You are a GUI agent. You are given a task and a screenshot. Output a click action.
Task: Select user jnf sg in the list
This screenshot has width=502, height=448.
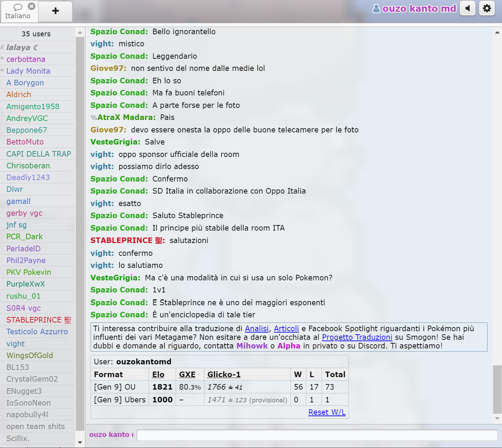coord(37,225)
